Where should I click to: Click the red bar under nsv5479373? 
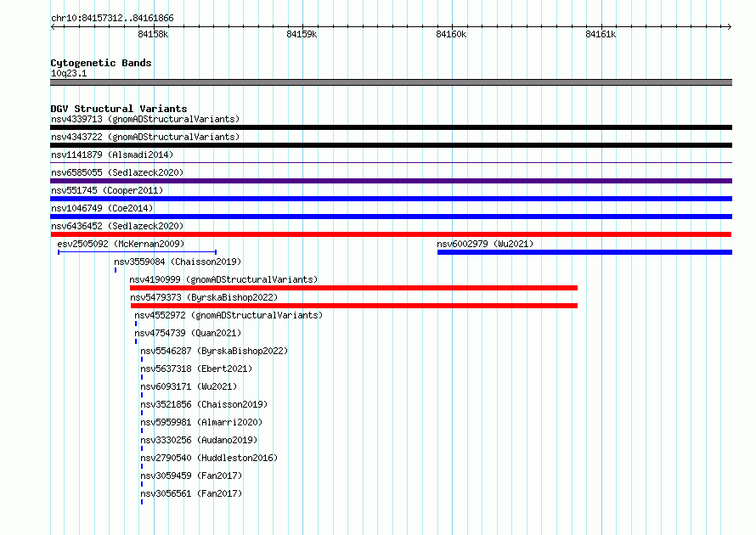pos(354,306)
